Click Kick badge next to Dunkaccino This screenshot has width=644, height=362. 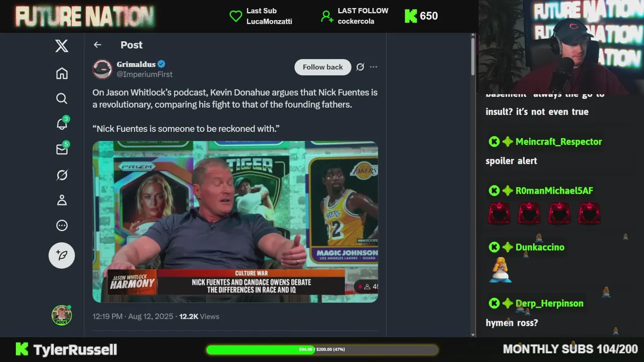(494, 247)
